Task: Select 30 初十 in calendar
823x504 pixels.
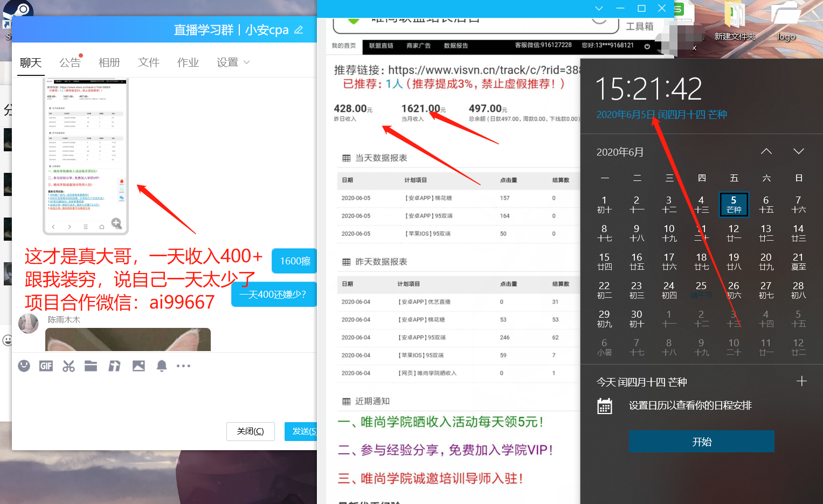Action: (x=637, y=319)
